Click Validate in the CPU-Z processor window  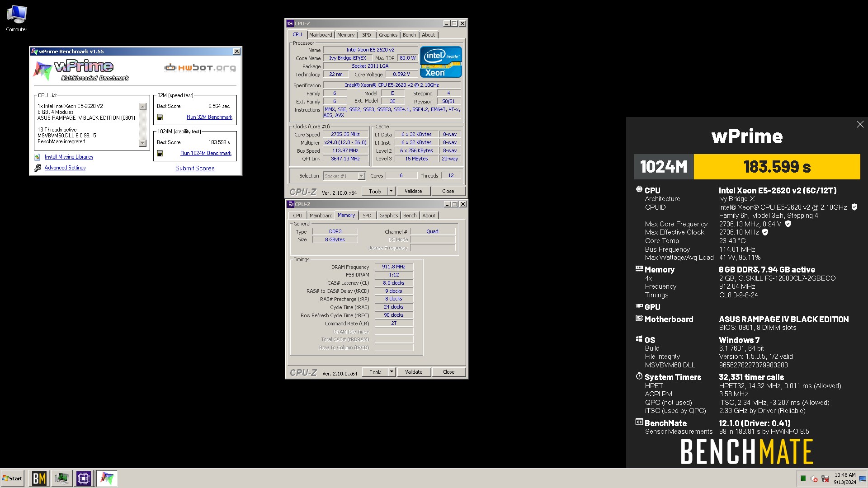tap(413, 191)
